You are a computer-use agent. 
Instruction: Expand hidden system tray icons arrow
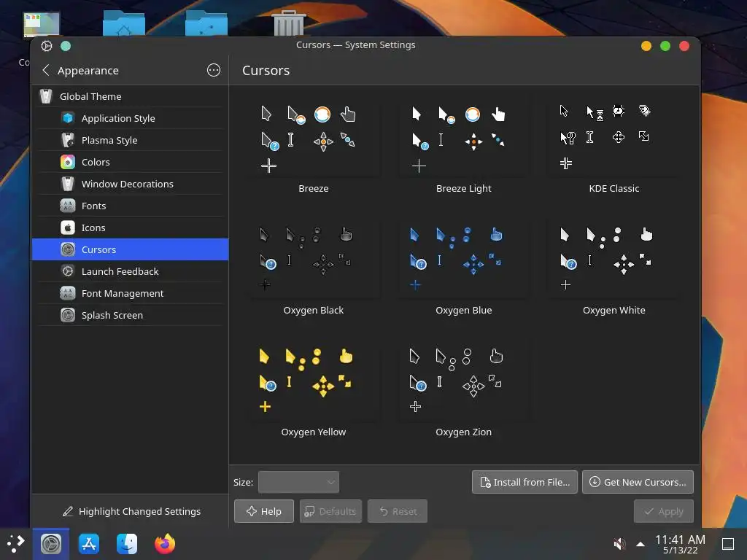pyautogui.click(x=640, y=544)
